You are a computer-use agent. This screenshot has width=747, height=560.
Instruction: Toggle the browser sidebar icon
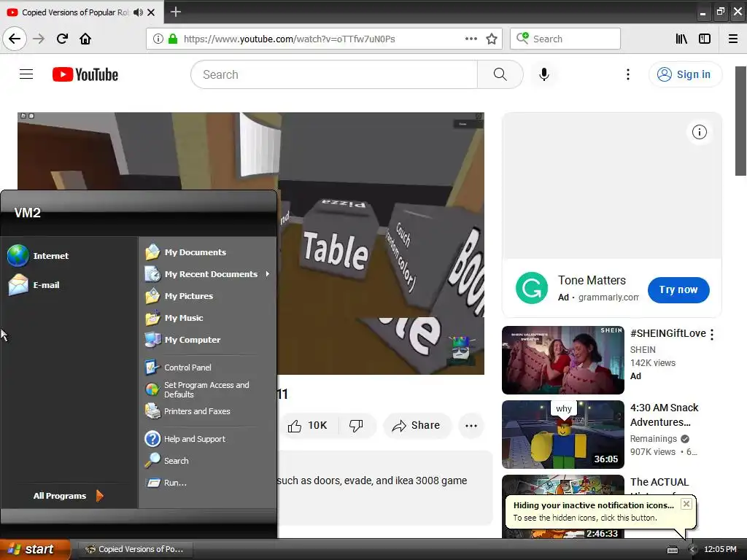pyautogui.click(x=705, y=39)
